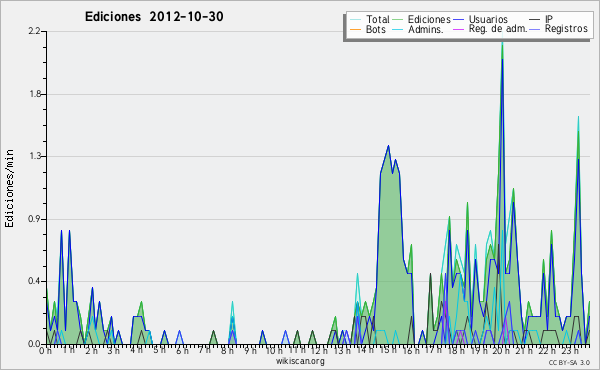Click the orange Bots legend swatch
600x370 pixels.
point(355,29)
